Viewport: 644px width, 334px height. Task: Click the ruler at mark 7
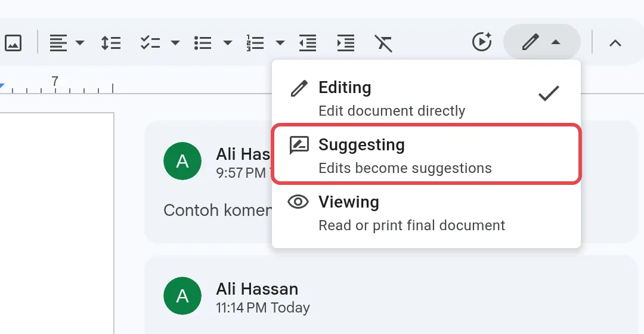[55, 81]
